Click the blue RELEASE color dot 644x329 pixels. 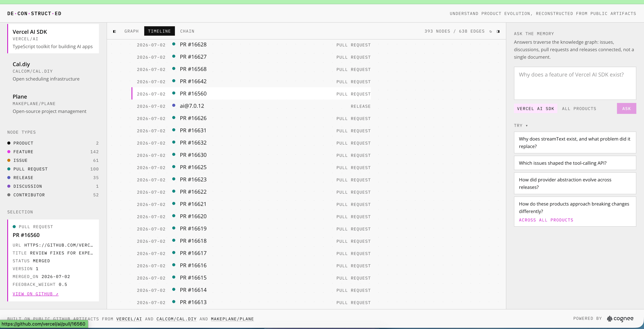click(9, 178)
